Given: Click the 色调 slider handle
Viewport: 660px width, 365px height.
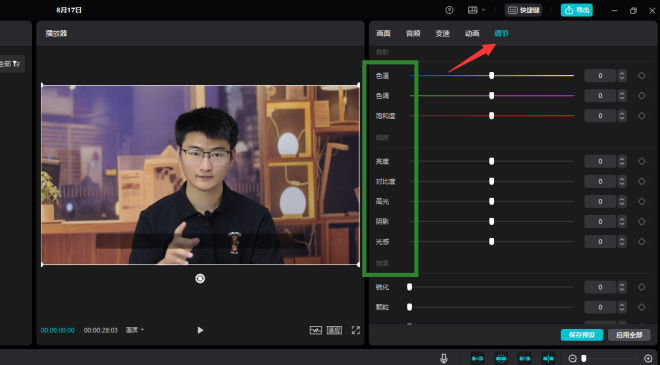Looking at the screenshot, I should (x=491, y=96).
